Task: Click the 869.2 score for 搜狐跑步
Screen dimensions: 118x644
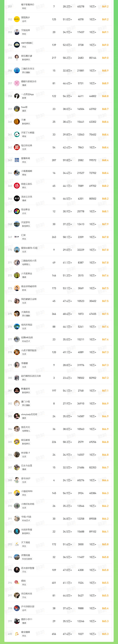Action: pos(105,19)
